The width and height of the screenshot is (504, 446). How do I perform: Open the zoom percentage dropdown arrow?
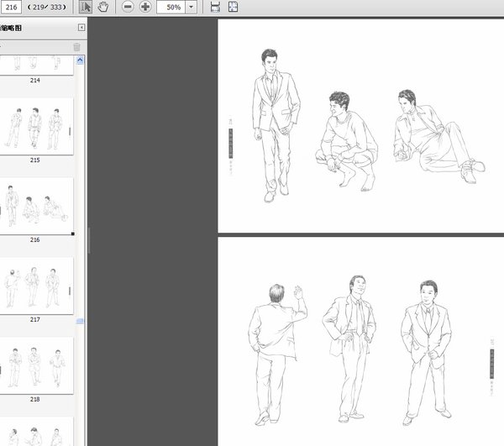tap(192, 7)
